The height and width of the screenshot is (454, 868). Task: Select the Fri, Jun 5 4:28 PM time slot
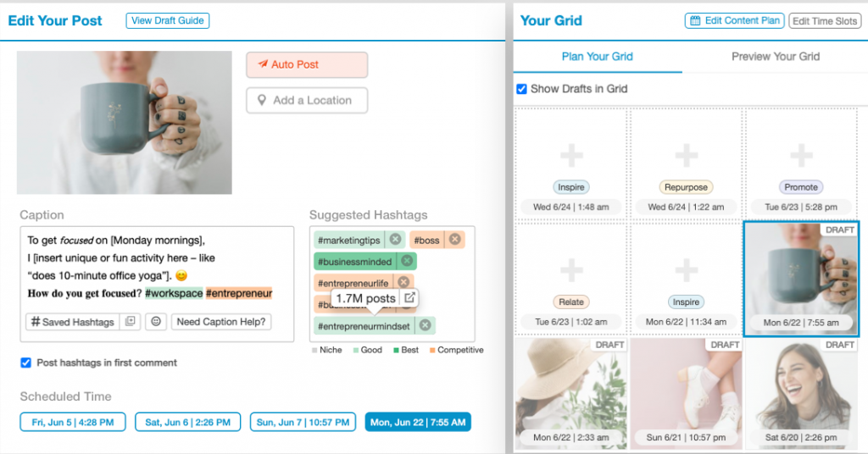click(x=73, y=422)
